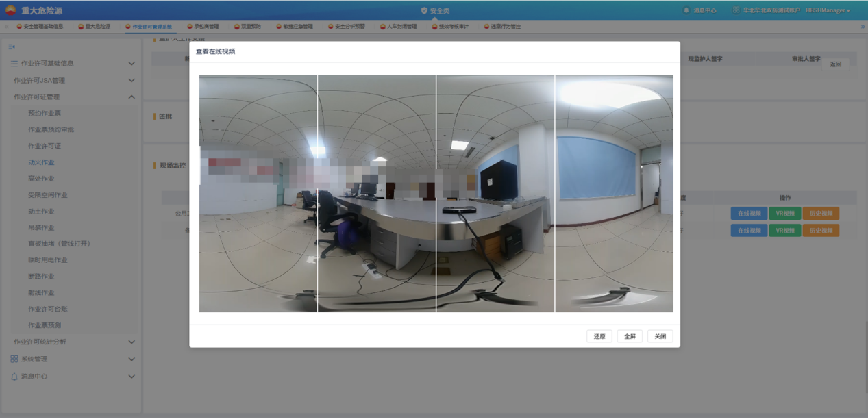Viewport: 868px width, 419px height.
Task: Collapse the 作业许可证管理 section
Action: (132, 97)
